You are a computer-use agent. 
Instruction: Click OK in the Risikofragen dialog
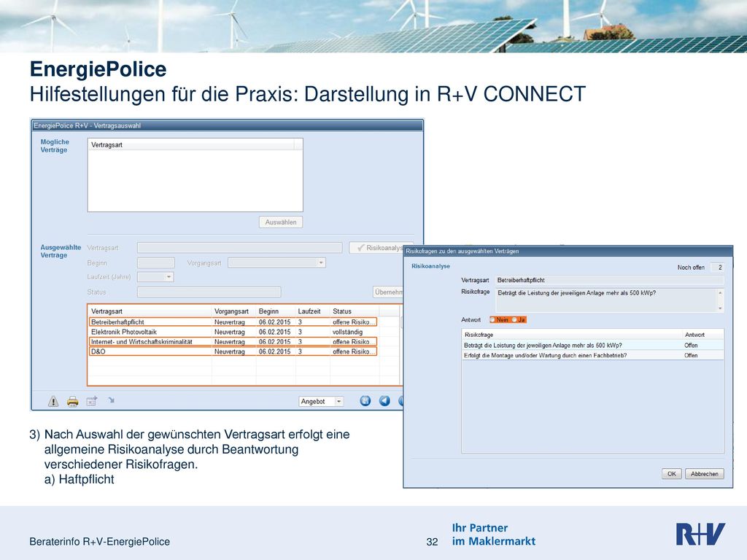[x=672, y=474]
